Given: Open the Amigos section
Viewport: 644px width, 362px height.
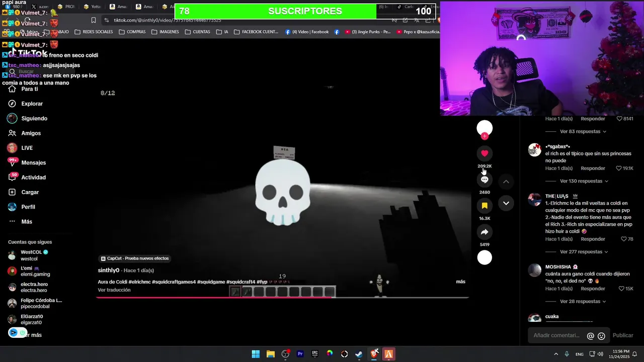Looking at the screenshot, I should click(x=24, y=133).
